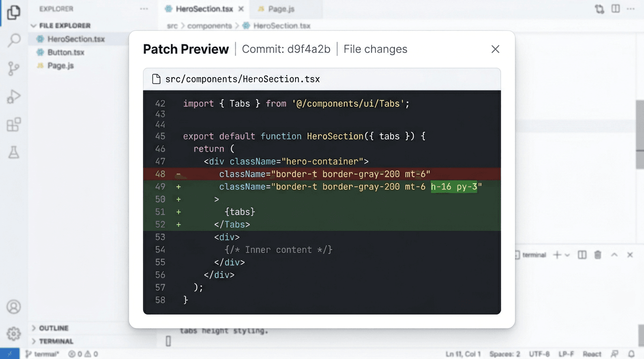The width and height of the screenshot is (644, 359).
Task: Click the src/components/HeroSection.tsx file path header
Action: click(242, 79)
